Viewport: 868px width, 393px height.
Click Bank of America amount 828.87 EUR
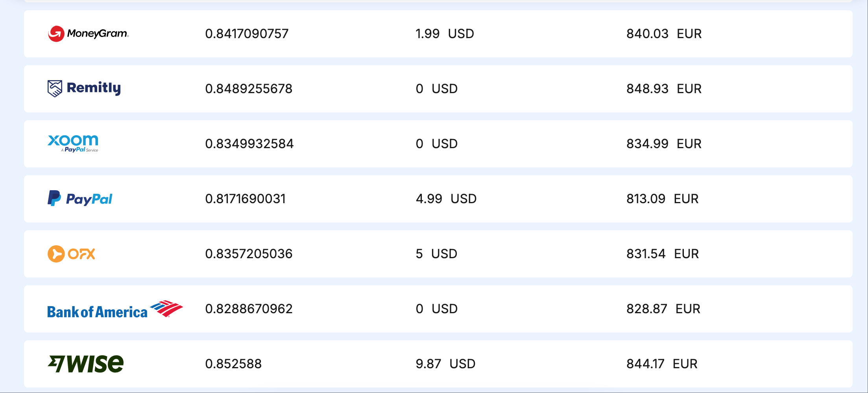tap(663, 309)
